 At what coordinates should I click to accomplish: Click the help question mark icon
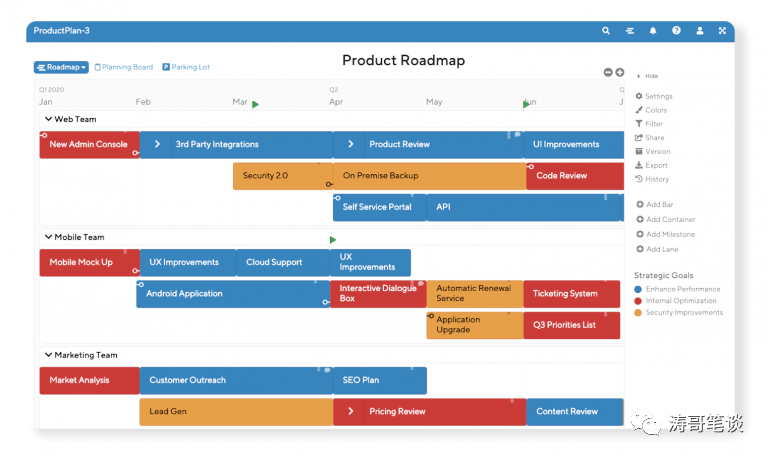[x=677, y=31]
